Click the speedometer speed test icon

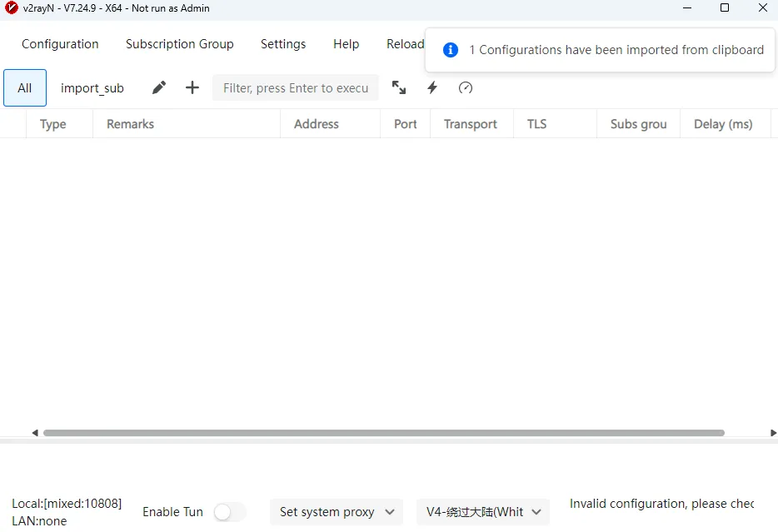[466, 87]
